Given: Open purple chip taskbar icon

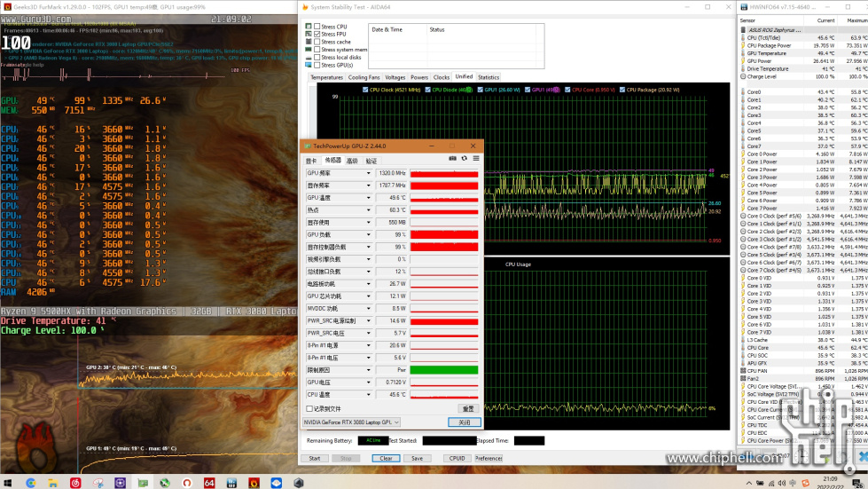Looking at the screenshot, I should pos(120,483).
